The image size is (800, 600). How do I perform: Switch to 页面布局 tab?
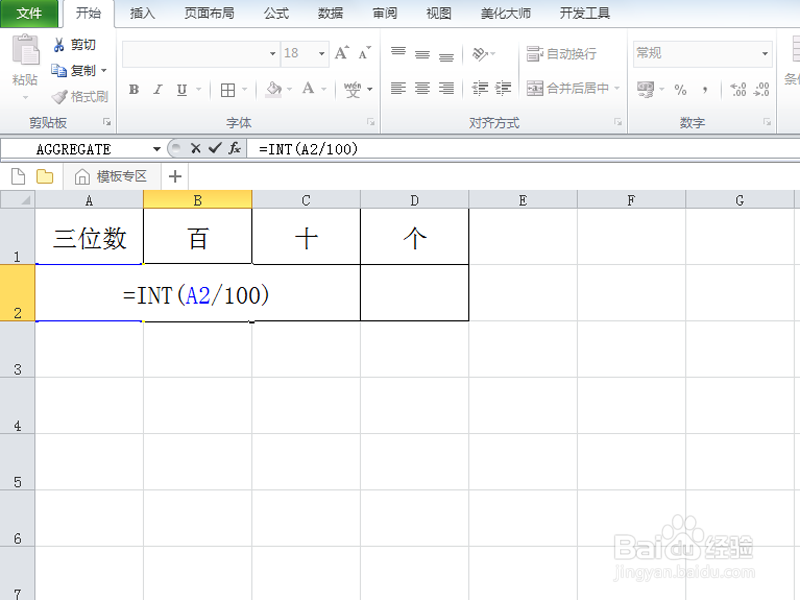[x=209, y=13]
